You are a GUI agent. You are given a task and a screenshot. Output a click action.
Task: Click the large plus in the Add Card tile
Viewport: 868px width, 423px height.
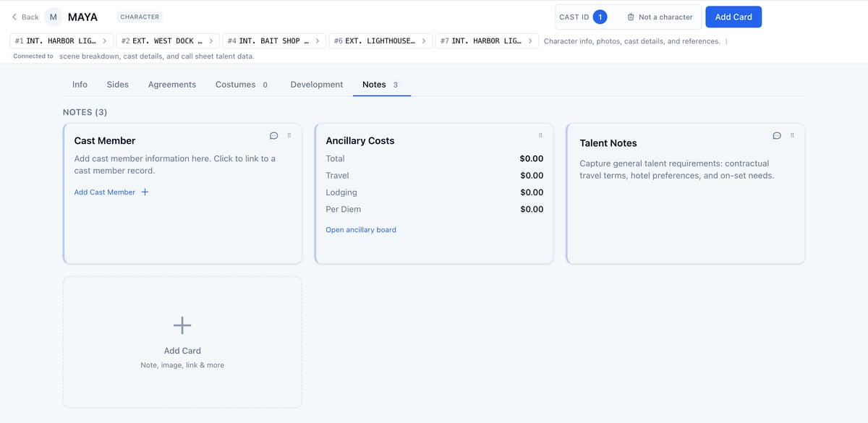tap(182, 325)
